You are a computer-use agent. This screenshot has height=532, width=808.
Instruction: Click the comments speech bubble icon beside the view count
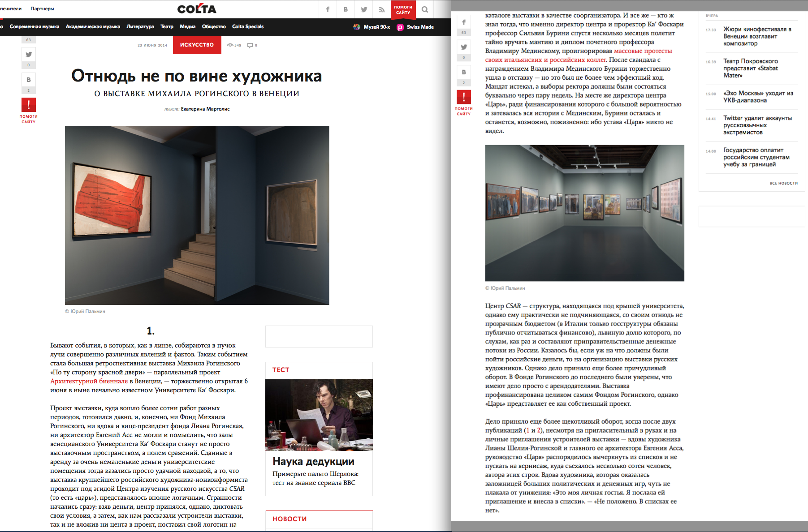click(x=250, y=45)
